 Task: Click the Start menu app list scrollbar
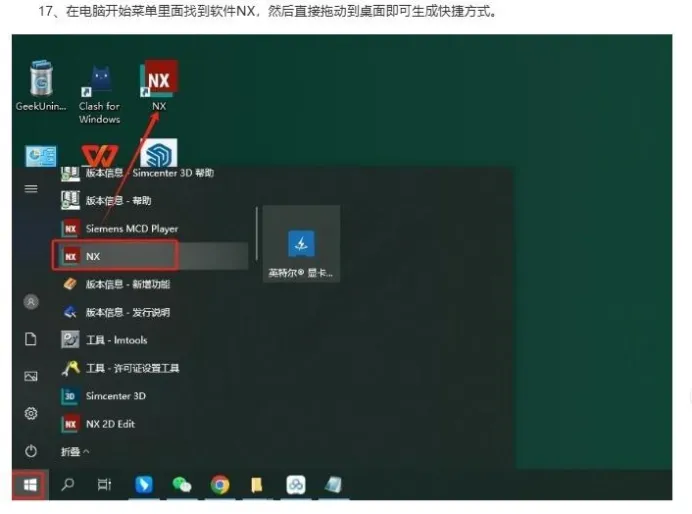256,233
